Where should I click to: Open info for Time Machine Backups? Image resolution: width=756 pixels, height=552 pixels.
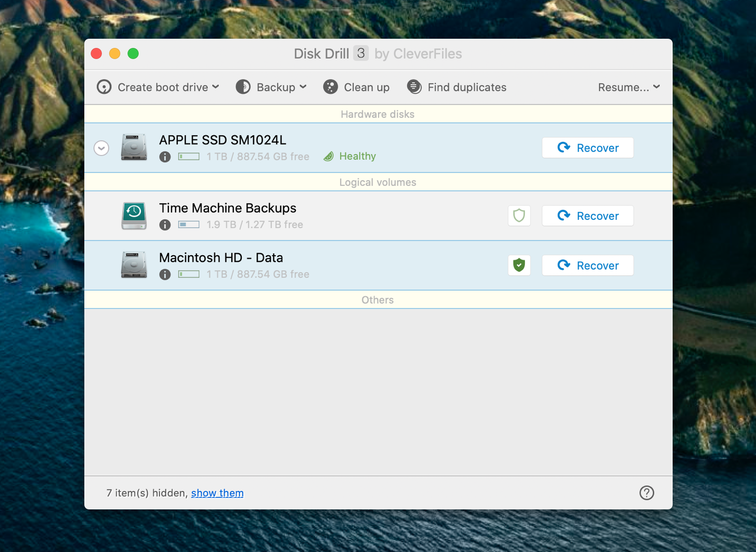click(x=165, y=225)
